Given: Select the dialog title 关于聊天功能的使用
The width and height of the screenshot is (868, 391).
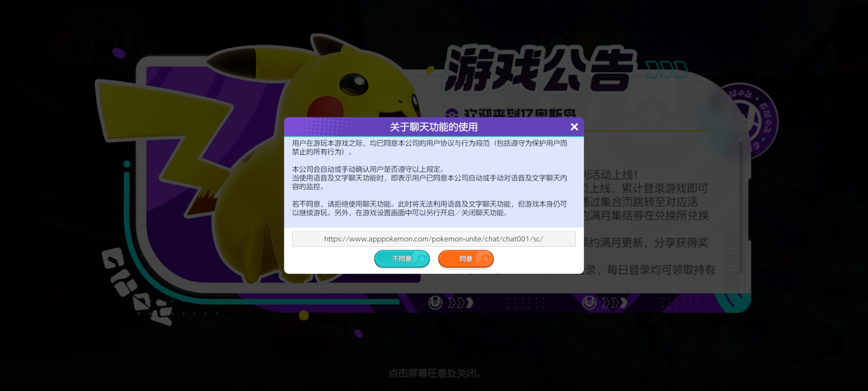Looking at the screenshot, I should pyautogui.click(x=434, y=127).
